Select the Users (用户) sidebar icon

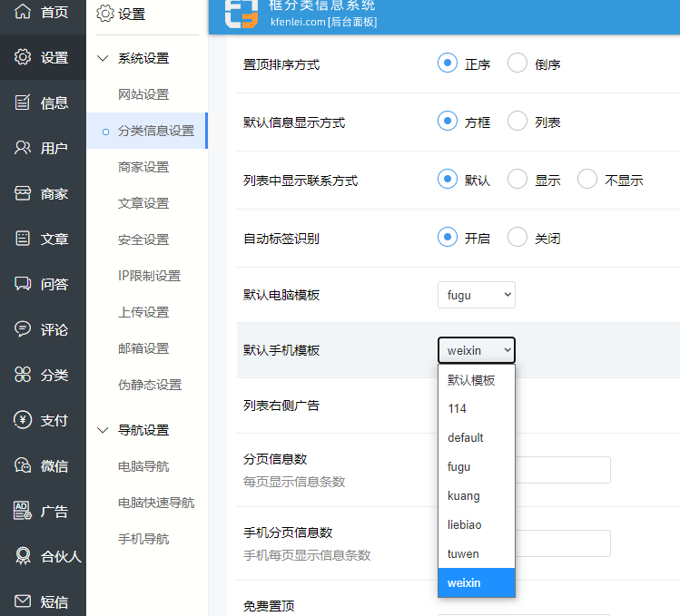(23, 148)
